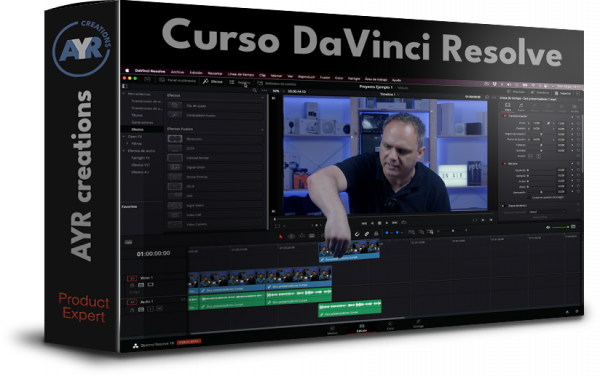
Task: Toggle auto select on Video 1 track
Action: (141, 285)
